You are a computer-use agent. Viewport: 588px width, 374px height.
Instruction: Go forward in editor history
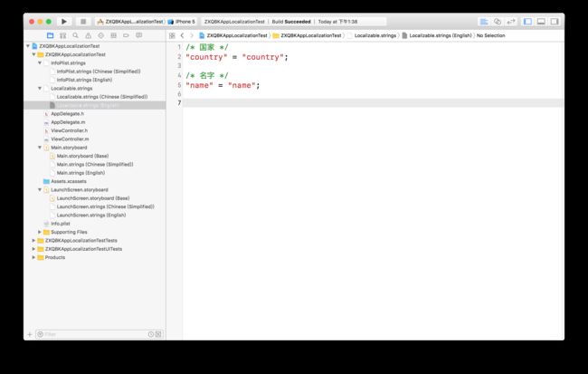(192, 35)
